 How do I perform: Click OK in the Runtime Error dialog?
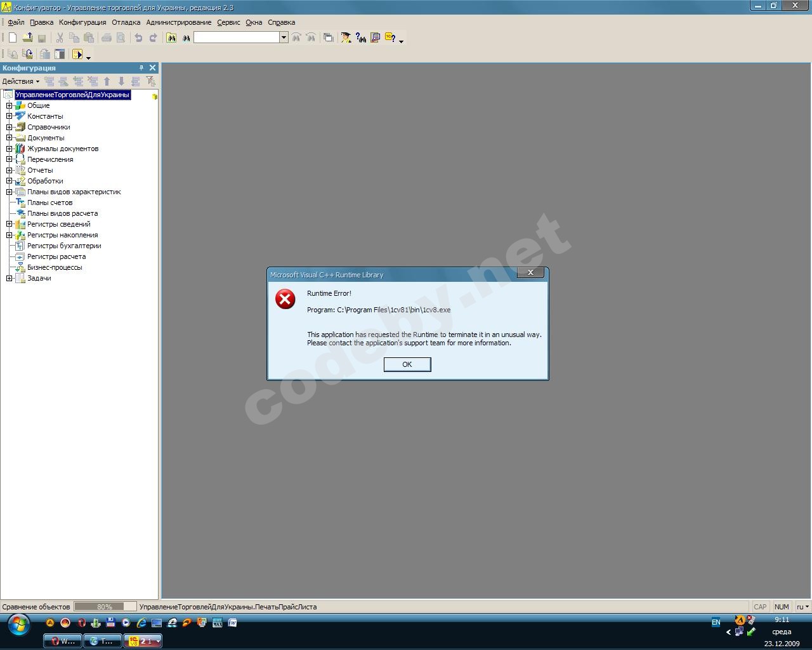[x=407, y=364]
